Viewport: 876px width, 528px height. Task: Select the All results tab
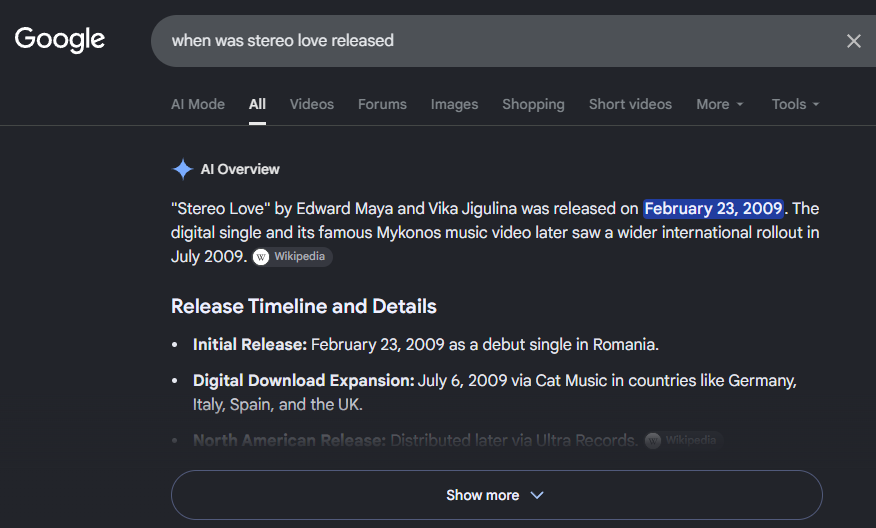coord(257,104)
